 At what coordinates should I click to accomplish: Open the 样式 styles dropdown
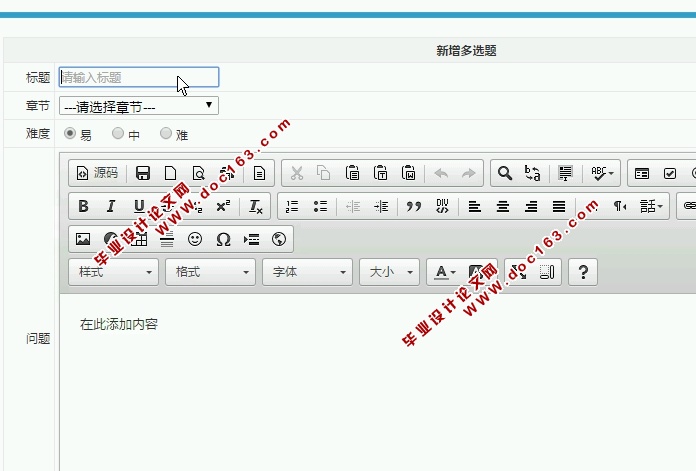pyautogui.click(x=113, y=272)
